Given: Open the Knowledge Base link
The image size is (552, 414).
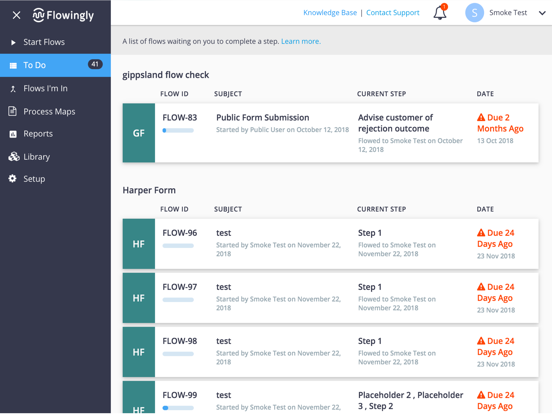Looking at the screenshot, I should click(330, 13).
